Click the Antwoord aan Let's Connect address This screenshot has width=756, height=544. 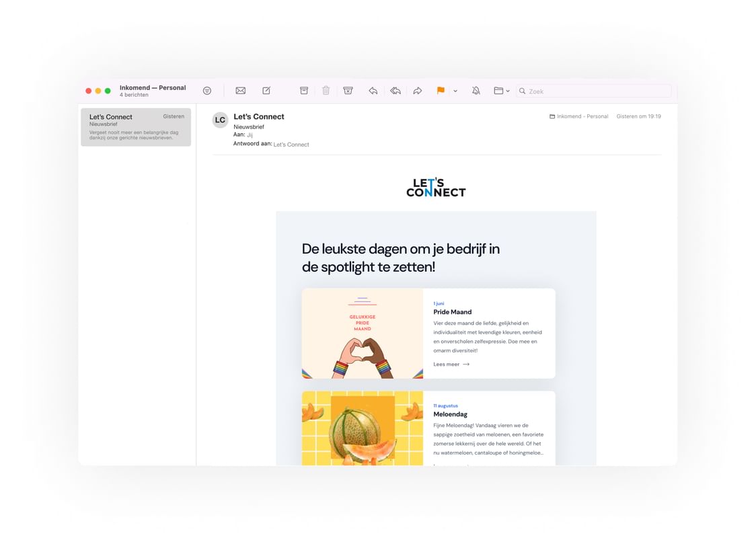[x=291, y=145]
